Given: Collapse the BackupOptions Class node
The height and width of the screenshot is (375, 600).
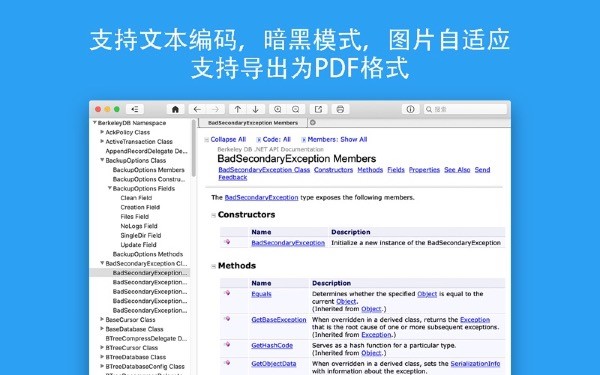Looking at the screenshot, I should 102,160.
